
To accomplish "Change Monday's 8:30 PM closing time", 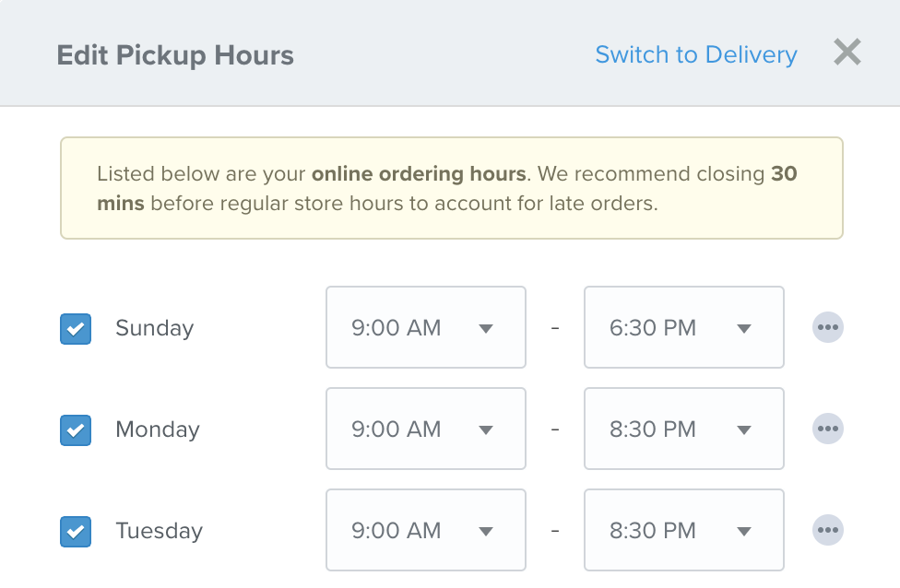I will (x=684, y=429).
